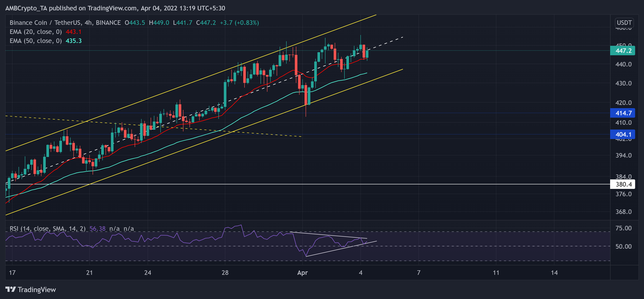Select the RSI indicator legend title
644x299 pixels.
(47, 228)
